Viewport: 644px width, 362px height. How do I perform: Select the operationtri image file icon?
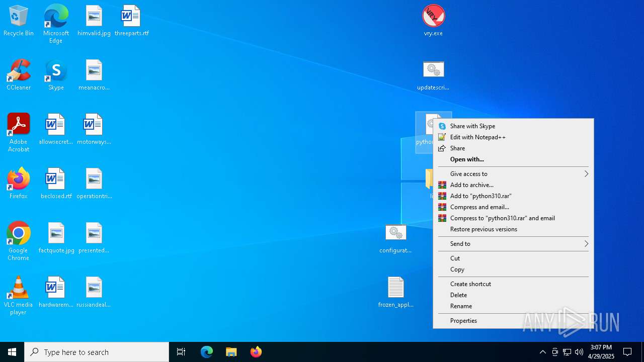(94, 184)
